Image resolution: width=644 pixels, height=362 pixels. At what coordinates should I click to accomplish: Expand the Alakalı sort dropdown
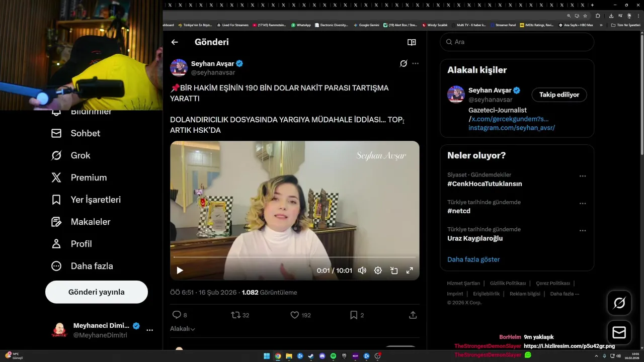[x=183, y=328]
